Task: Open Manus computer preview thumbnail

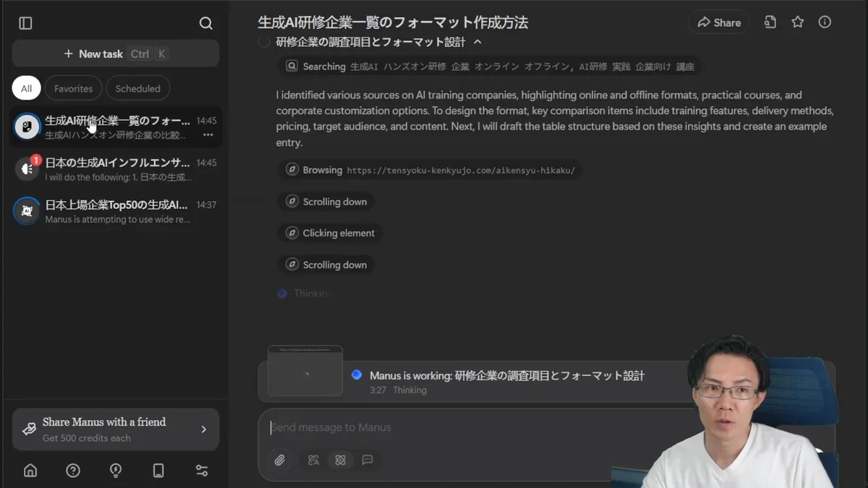Action: point(305,371)
